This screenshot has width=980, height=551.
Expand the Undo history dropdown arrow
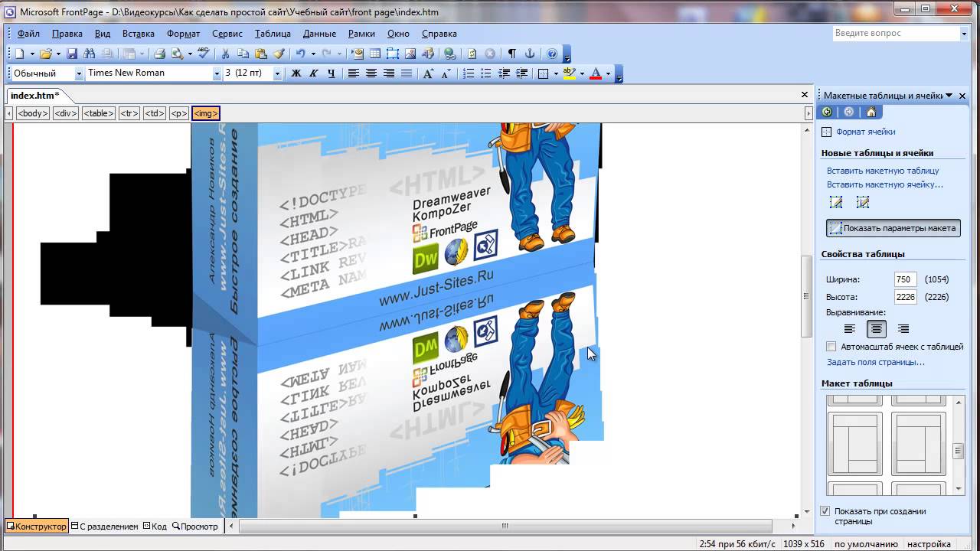(x=312, y=54)
